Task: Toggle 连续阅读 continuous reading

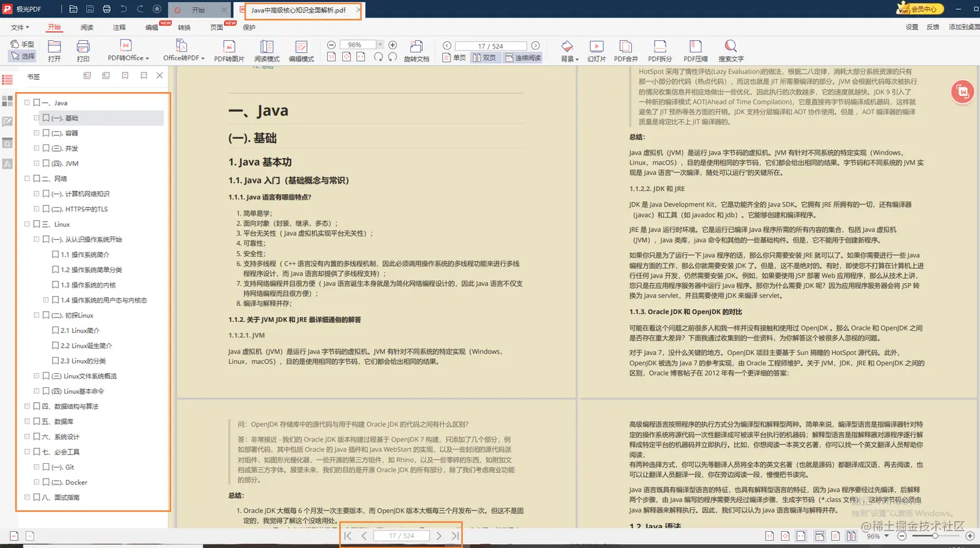Action: [523, 58]
